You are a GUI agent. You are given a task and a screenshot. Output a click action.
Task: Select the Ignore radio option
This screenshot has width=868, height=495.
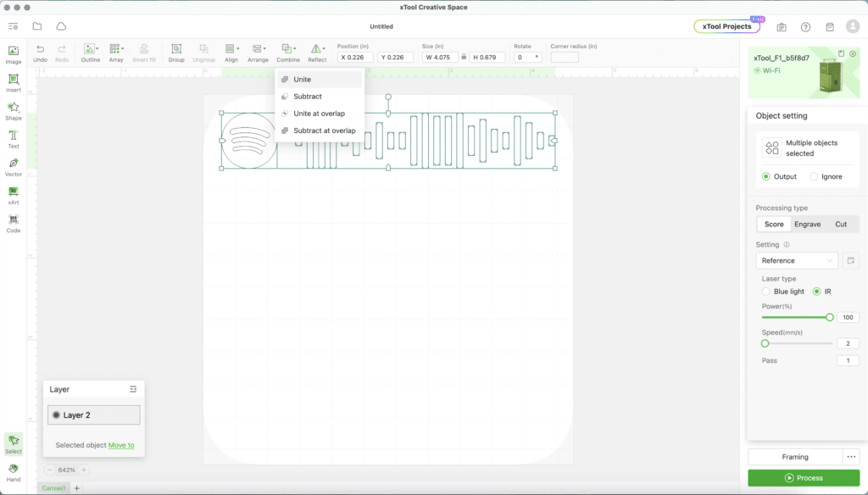813,176
